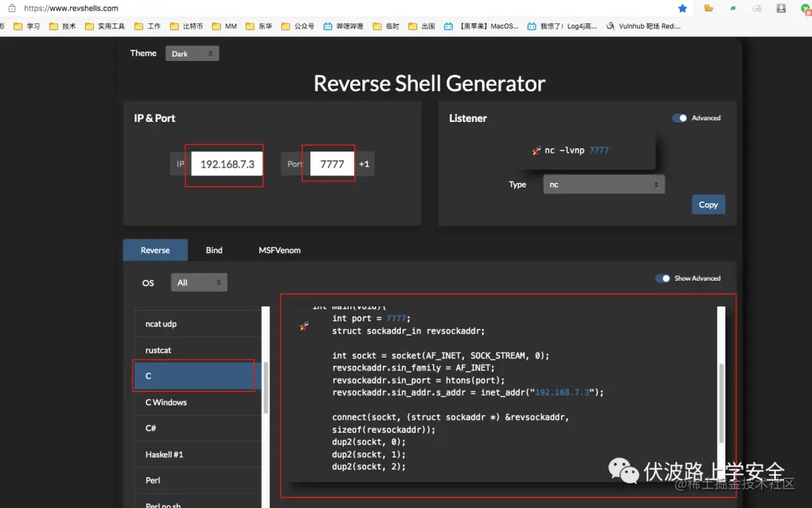Open the browser downloads arrow icon
Viewport: 812px width, 508px height.
[x=781, y=8]
